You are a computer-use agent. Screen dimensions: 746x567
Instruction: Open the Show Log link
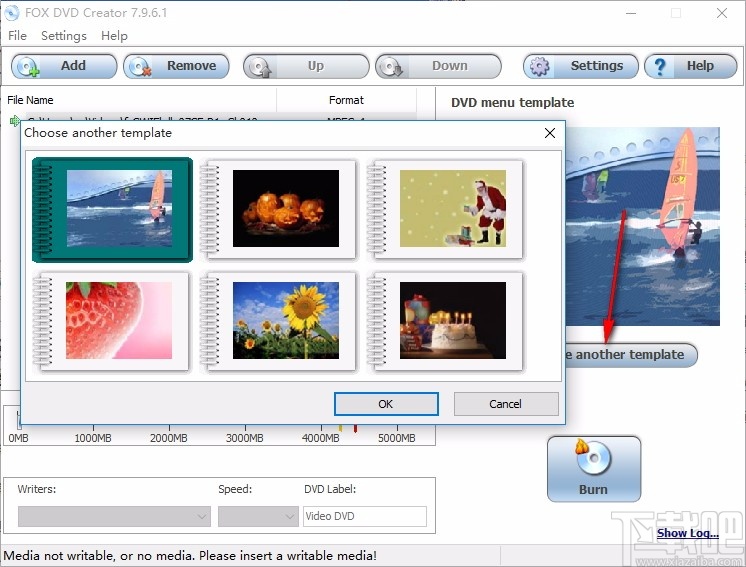pyautogui.click(x=687, y=533)
